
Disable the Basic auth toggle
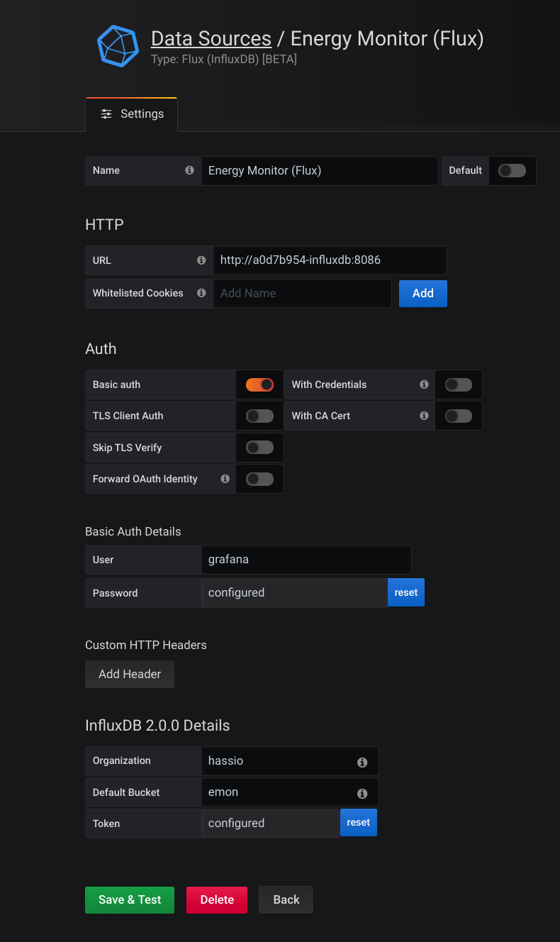pyautogui.click(x=259, y=384)
